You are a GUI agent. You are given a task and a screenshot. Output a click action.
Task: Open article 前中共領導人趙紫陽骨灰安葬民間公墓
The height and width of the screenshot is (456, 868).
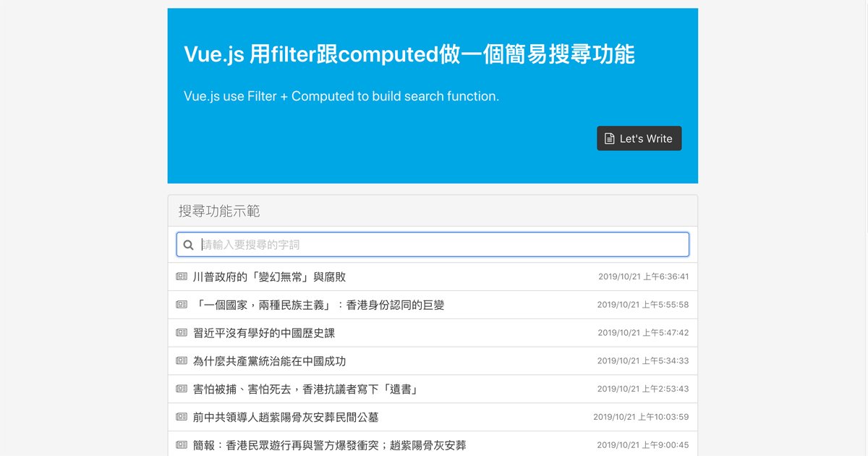pos(286,417)
